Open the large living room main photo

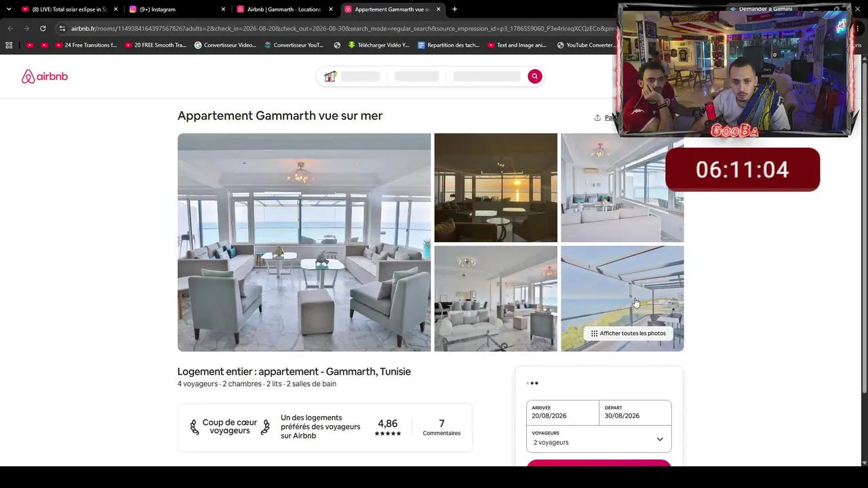[x=304, y=242]
